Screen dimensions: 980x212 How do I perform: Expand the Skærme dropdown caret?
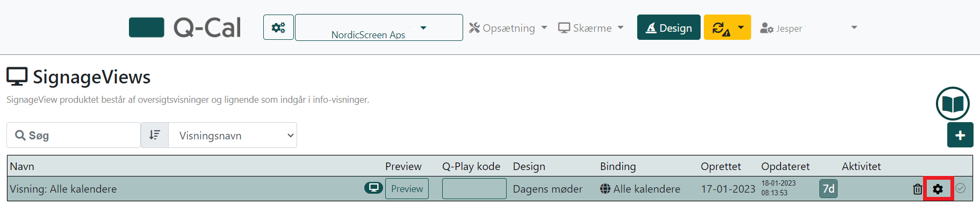[x=621, y=27]
